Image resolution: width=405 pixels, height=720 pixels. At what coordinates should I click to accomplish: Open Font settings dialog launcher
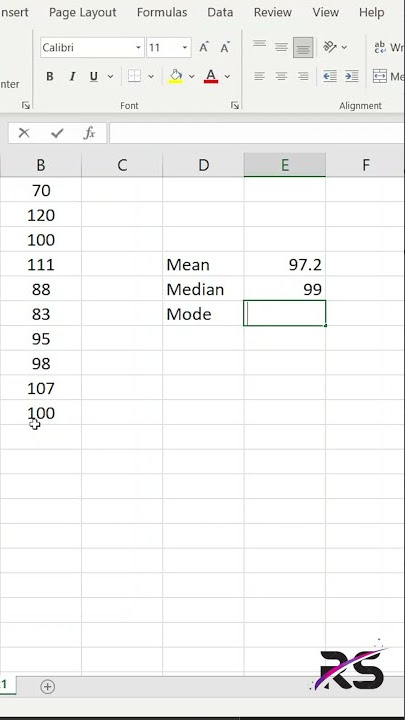pyautogui.click(x=235, y=106)
